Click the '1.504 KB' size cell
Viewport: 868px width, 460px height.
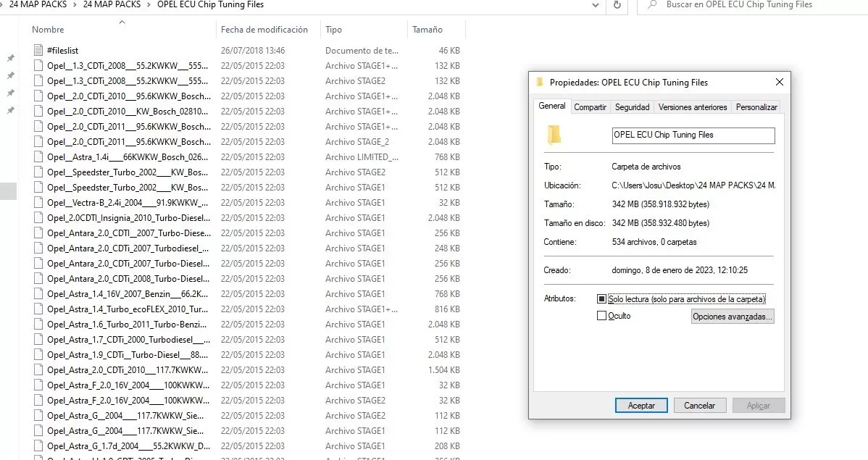coord(444,370)
